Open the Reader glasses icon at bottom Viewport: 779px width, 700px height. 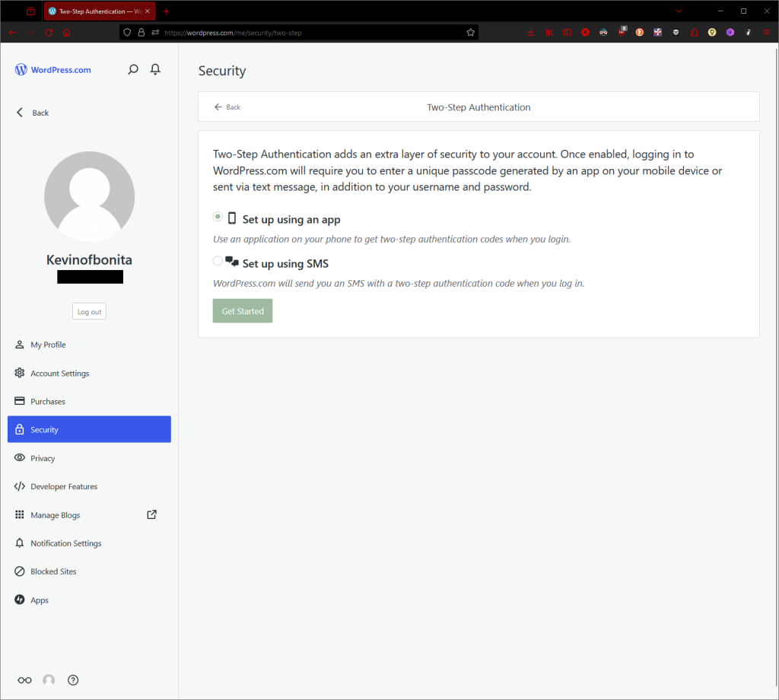click(x=25, y=680)
